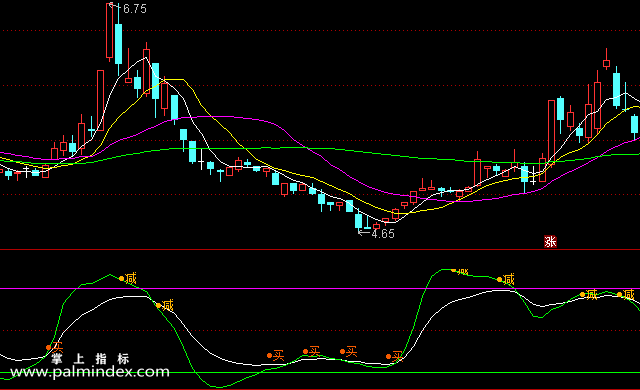Click the green horizontal oversold line
This screenshot has height=390, width=640.
click(x=320, y=372)
